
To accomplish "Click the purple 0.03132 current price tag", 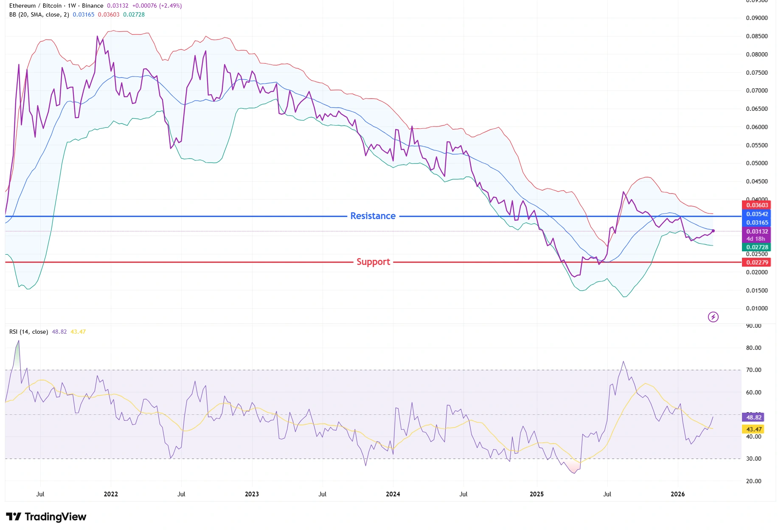I will click(757, 231).
